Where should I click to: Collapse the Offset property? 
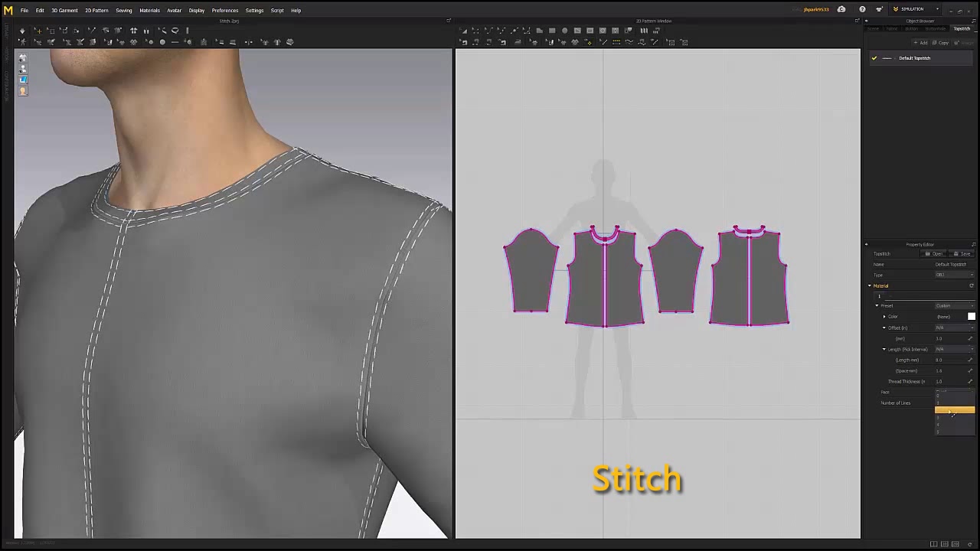(884, 328)
